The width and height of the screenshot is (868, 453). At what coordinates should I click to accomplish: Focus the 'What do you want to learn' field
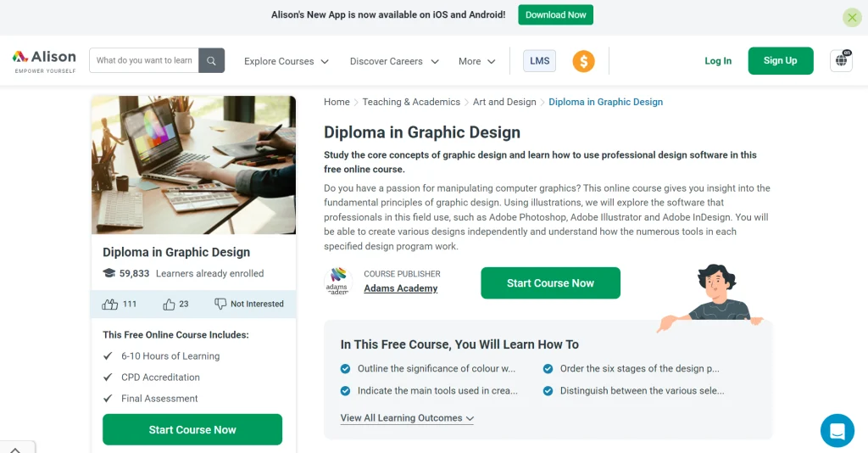[x=144, y=61]
